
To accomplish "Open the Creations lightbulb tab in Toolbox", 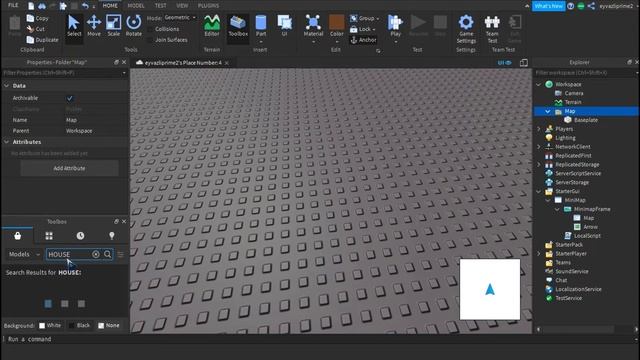I will click(x=112, y=236).
